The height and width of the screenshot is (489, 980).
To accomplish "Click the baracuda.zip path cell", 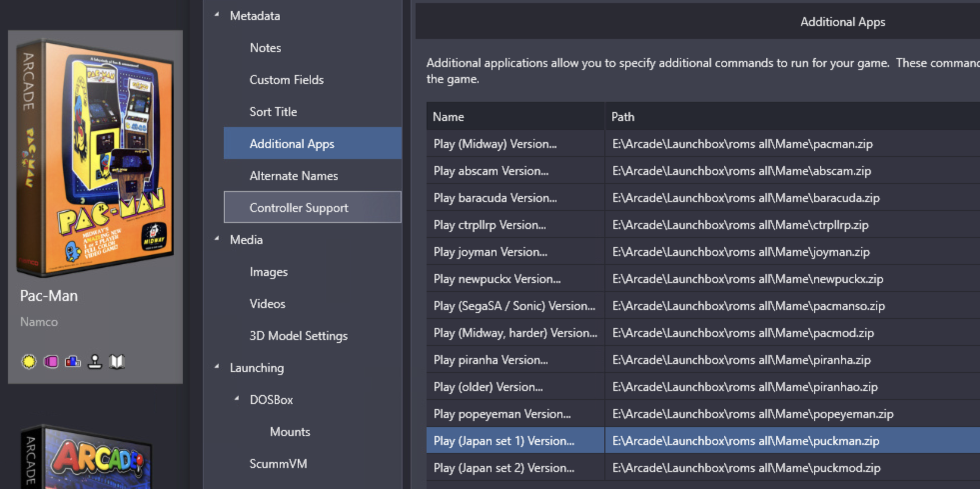I will pos(793,198).
